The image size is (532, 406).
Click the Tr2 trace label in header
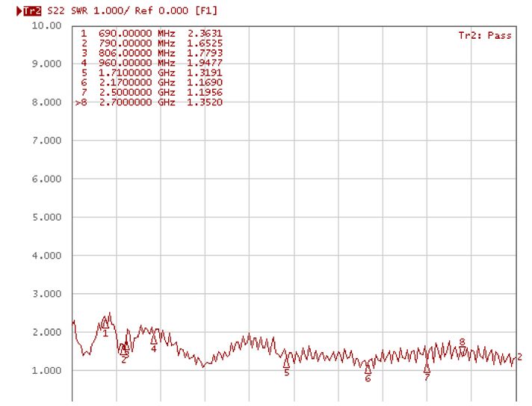(31, 11)
